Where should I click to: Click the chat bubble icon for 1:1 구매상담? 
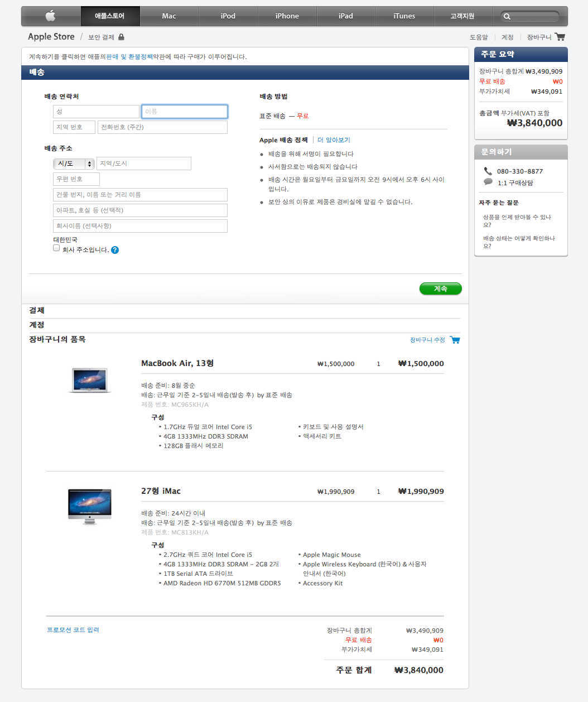tap(488, 182)
